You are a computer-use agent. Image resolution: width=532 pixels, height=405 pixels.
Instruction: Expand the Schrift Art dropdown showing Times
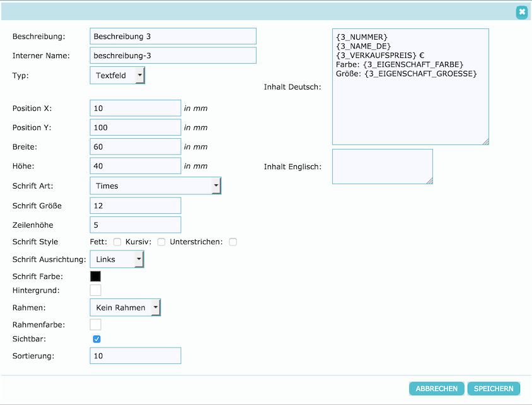point(155,186)
